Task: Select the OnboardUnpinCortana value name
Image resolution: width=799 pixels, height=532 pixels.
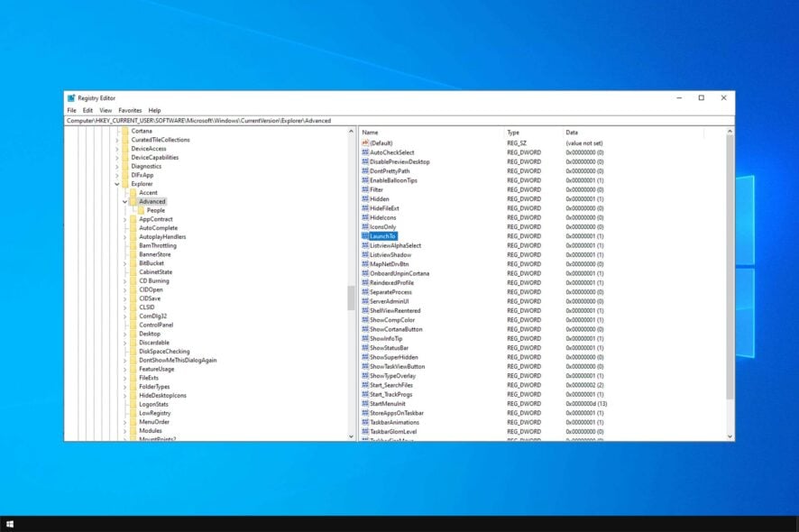Action: tap(399, 273)
